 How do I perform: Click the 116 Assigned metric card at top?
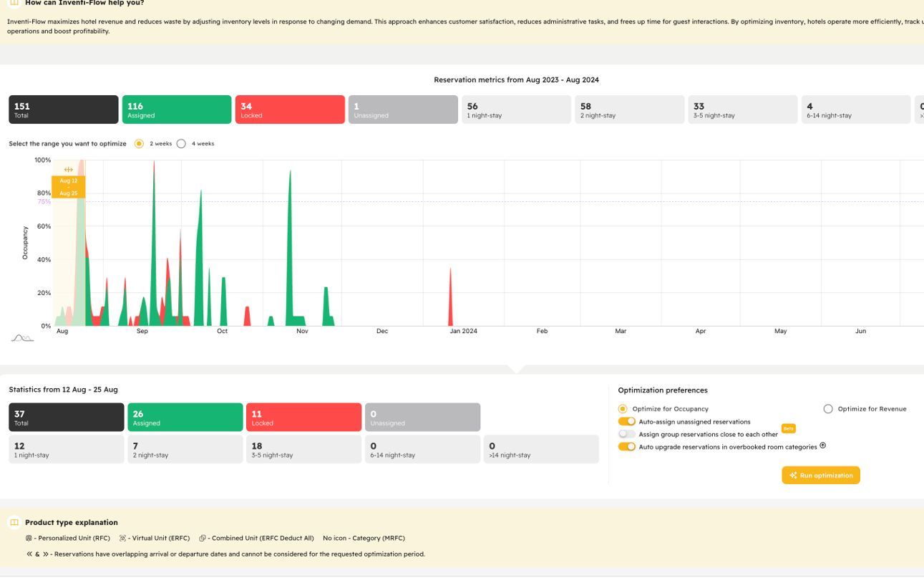pyautogui.click(x=177, y=110)
